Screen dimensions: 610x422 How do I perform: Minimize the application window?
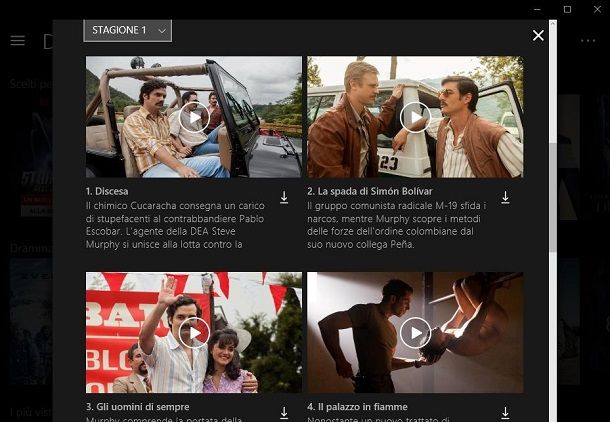tap(537, 9)
